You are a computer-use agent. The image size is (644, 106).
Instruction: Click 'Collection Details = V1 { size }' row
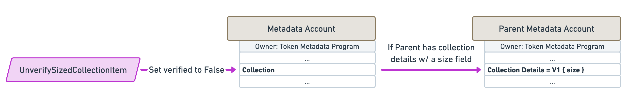[x=552, y=70]
